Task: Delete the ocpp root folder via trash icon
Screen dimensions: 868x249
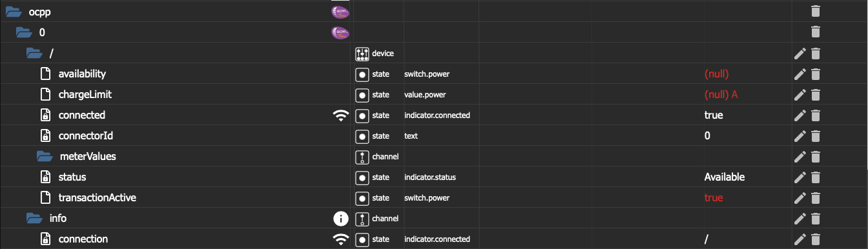Action: [x=816, y=11]
